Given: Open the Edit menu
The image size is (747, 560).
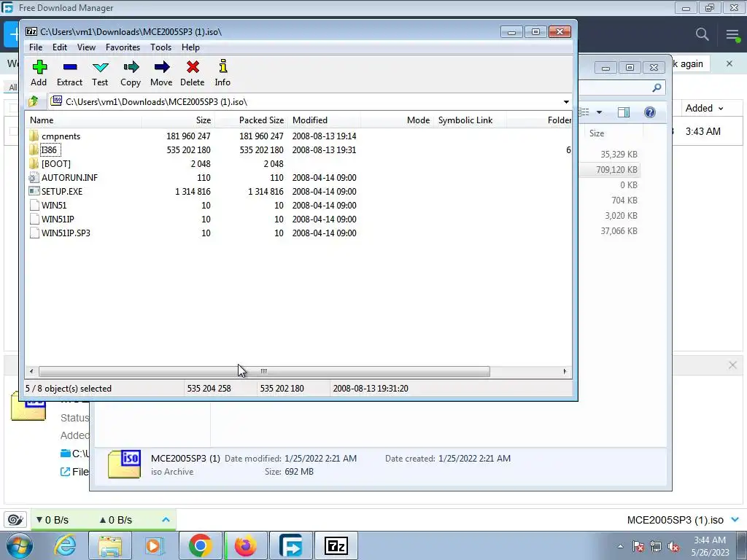Looking at the screenshot, I should (60, 47).
